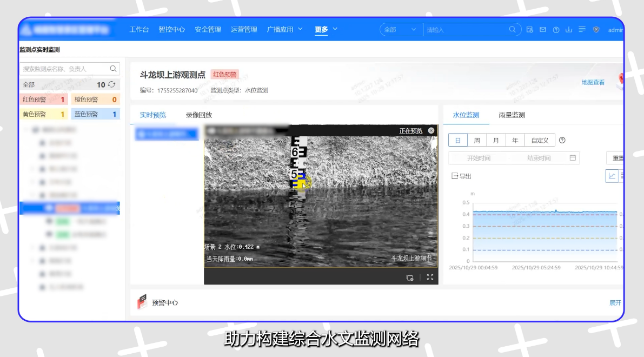Select the 日 (day) time range
Image resolution: width=644 pixels, height=357 pixels.
click(457, 140)
